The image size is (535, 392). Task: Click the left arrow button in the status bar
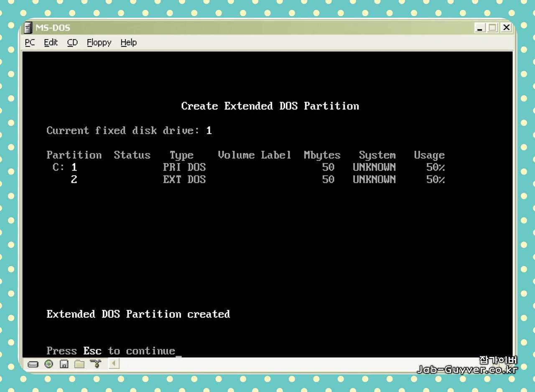coord(114,364)
